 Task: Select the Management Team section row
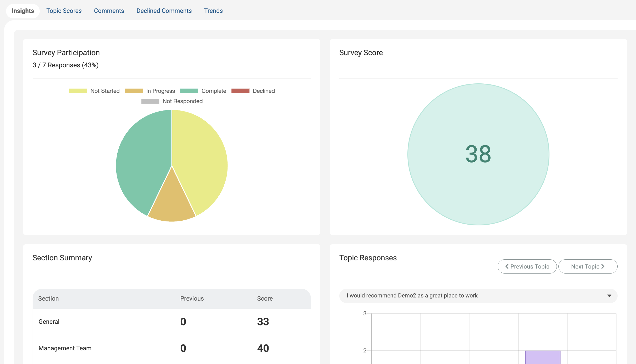171,348
